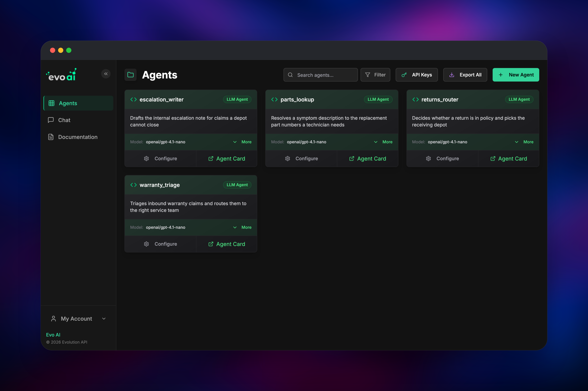The image size is (588, 391).
Task: Open Agent Card for warranty_triage
Action: click(227, 244)
